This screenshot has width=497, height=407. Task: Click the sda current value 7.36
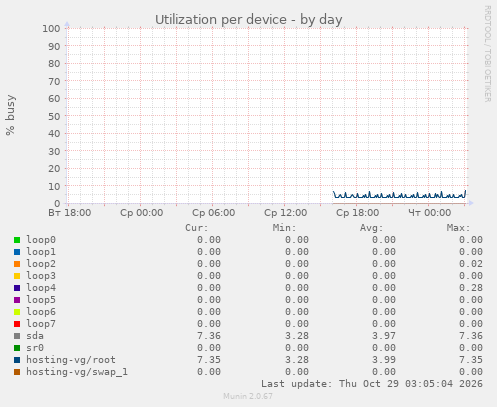coord(209,336)
